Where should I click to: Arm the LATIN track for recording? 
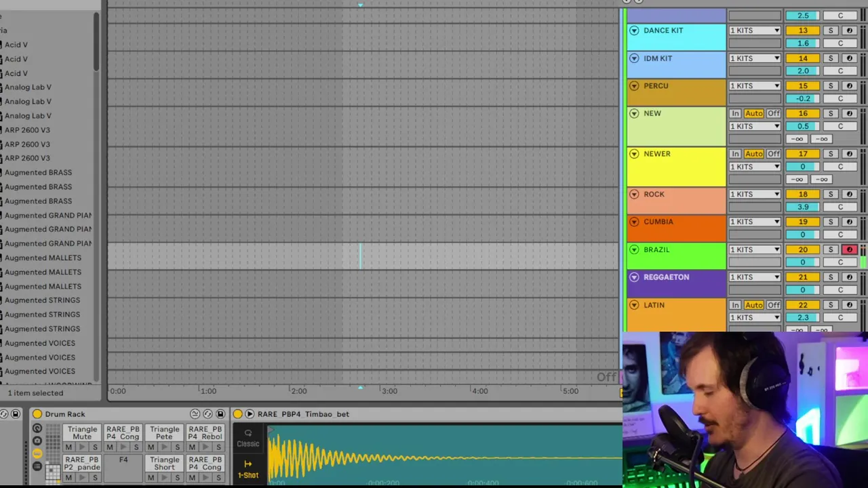coord(849,305)
